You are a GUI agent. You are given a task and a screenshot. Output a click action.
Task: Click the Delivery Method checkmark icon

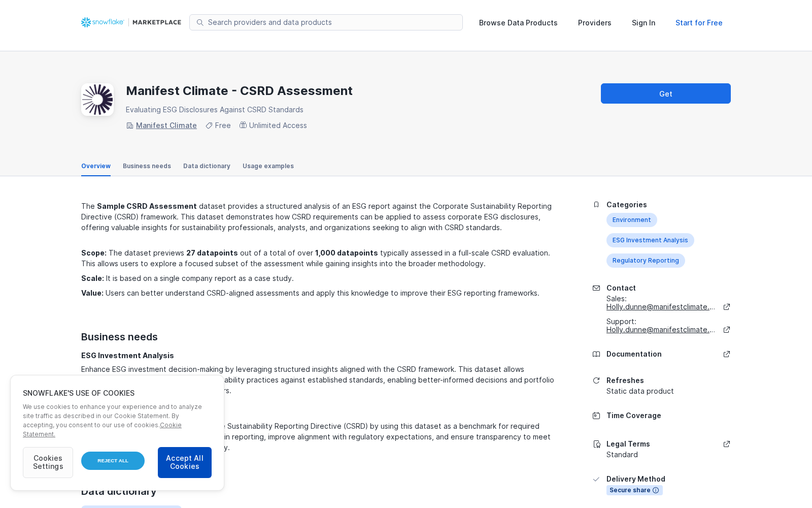tap(596, 479)
